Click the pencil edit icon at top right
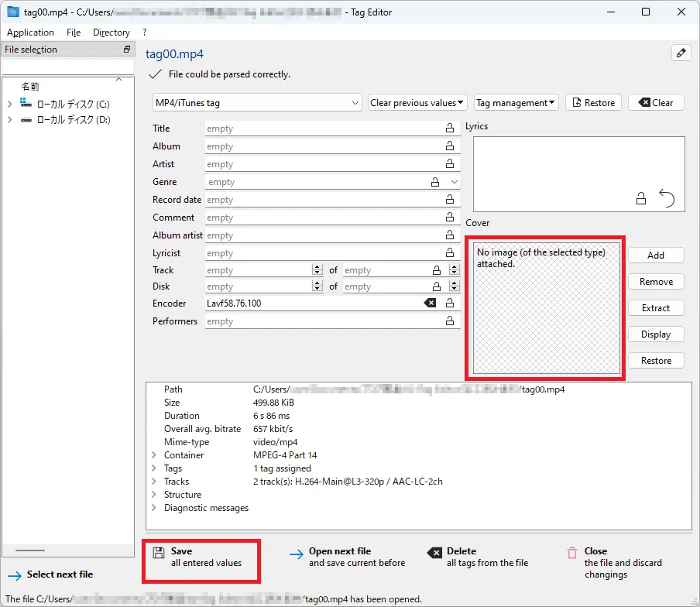Screen dimensions: 700x607 tap(681, 53)
